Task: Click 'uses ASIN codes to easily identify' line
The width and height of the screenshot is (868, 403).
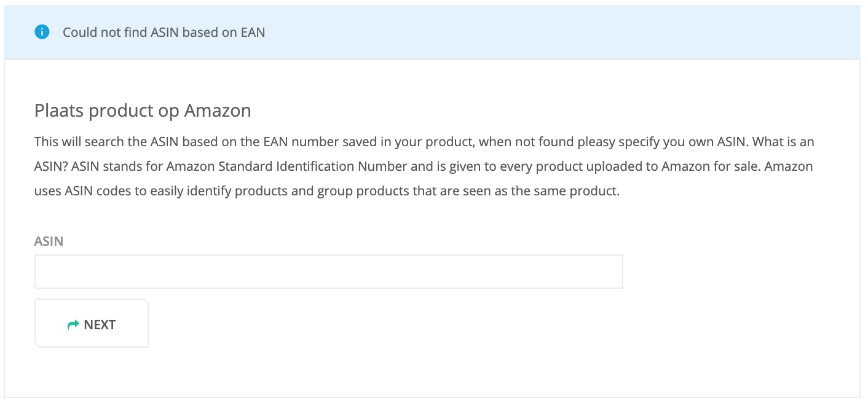Action: (x=141, y=190)
